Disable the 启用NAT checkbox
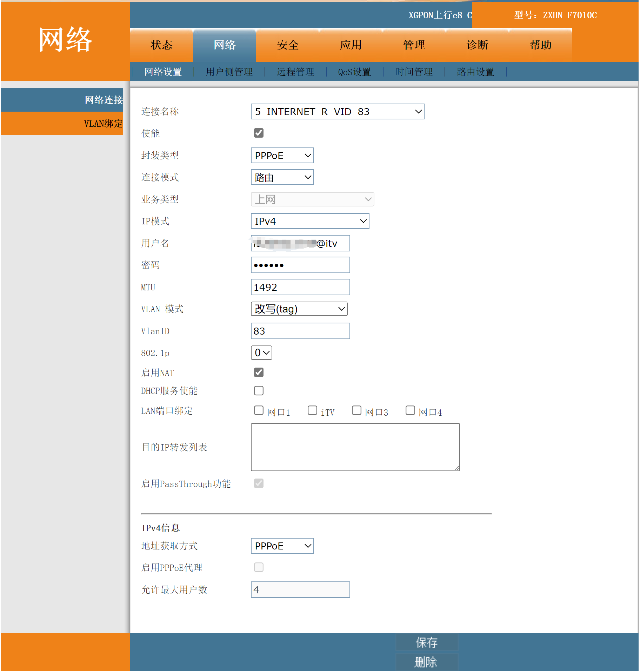The width and height of the screenshot is (640, 672). click(x=259, y=373)
